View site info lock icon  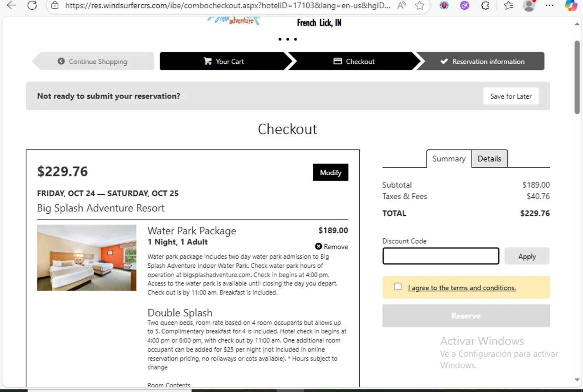click(x=55, y=5)
